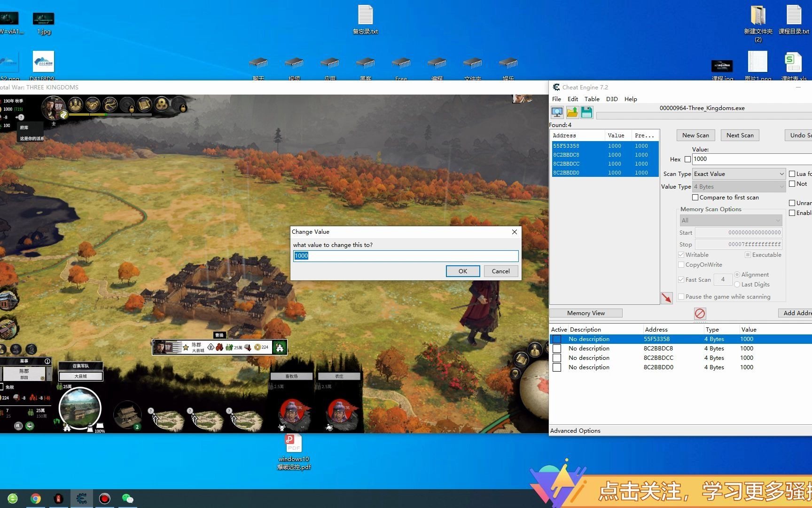Save table with the floppy disk icon

click(586, 112)
